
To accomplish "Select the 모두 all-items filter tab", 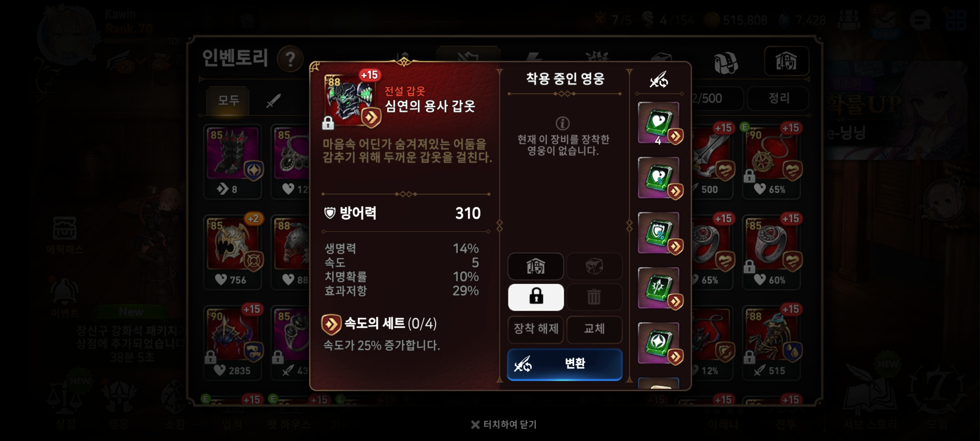I will coord(228,100).
